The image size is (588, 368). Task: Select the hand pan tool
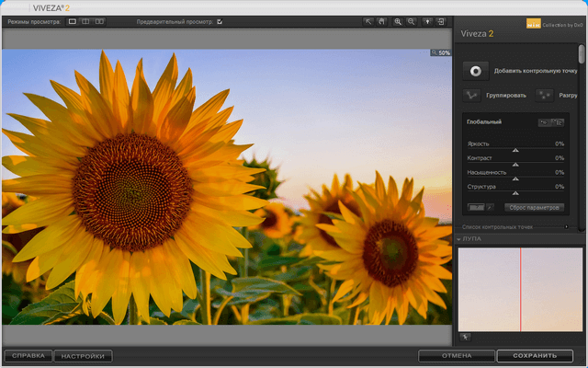coord(381,21)
